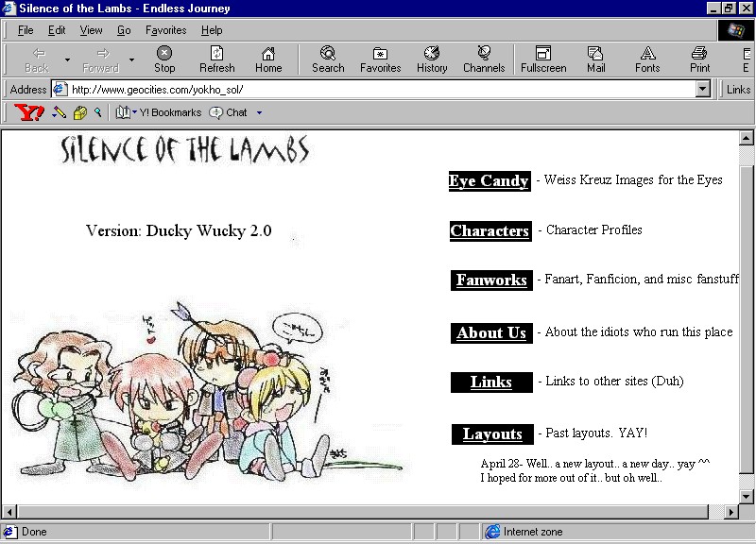Click the text "Links to other sites (Duh)"
Viewport: 756px width, 544px height.
tap(615, 382)
